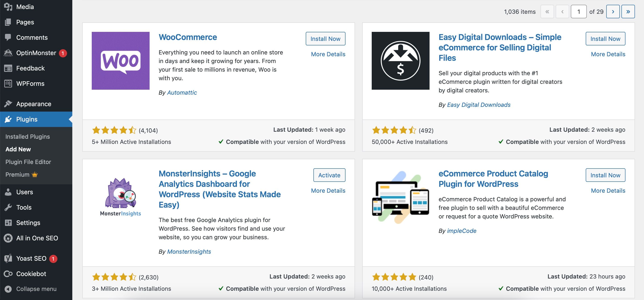Install eCommerce Product Catalog plugin
Screen dimensions: 644x300
[x=606, y=175]
